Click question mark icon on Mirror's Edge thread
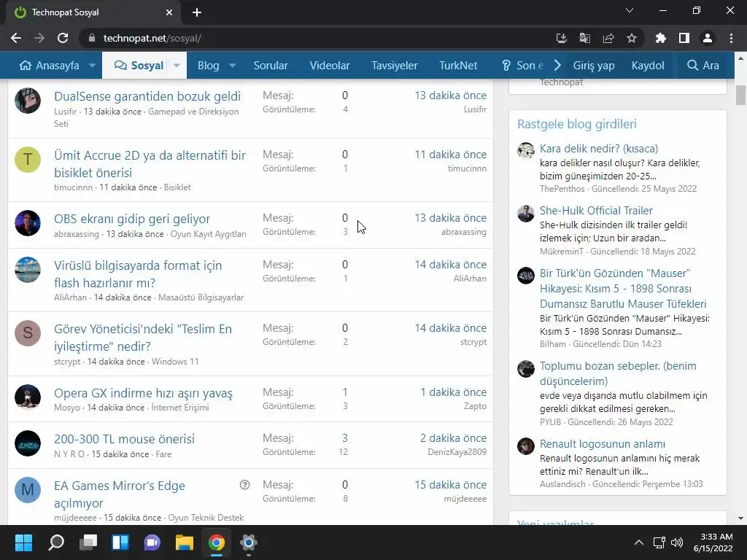 click(x=244, y=485)
